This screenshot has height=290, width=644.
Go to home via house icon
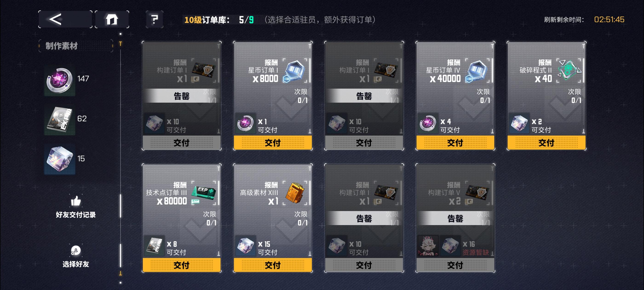tap(112, 19)
